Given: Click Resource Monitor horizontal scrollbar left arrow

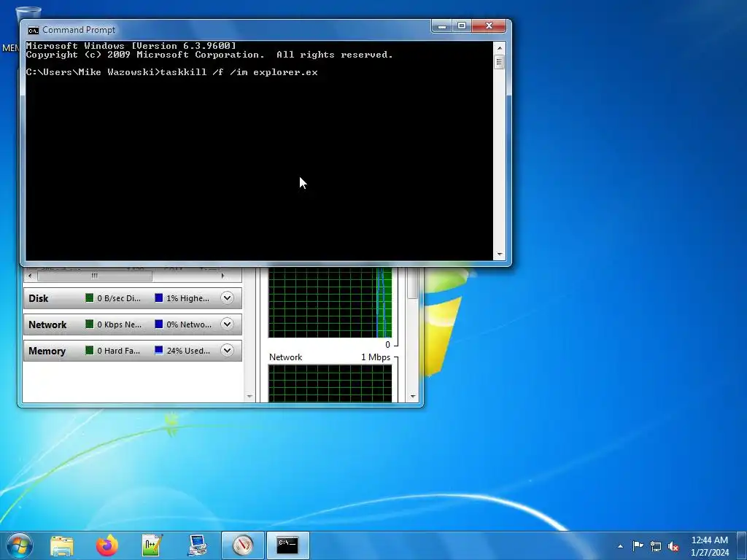Looking at the screenshot, I should [x=31, y=276].
